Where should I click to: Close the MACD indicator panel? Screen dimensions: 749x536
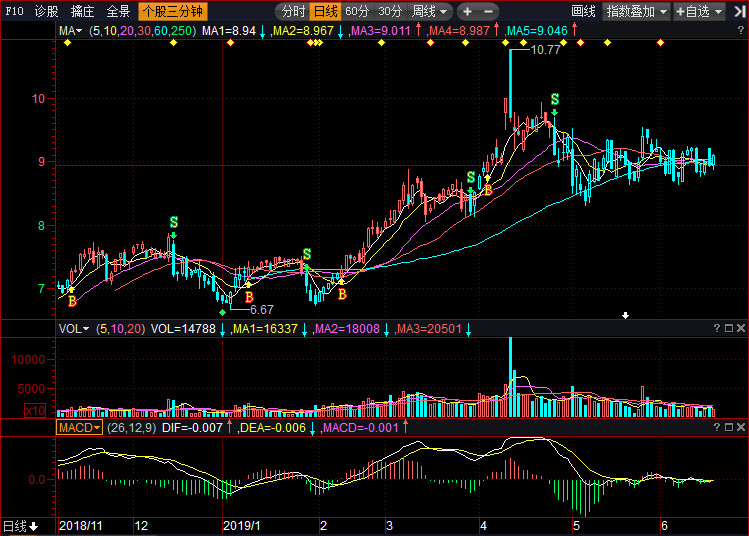click(740, 427)
